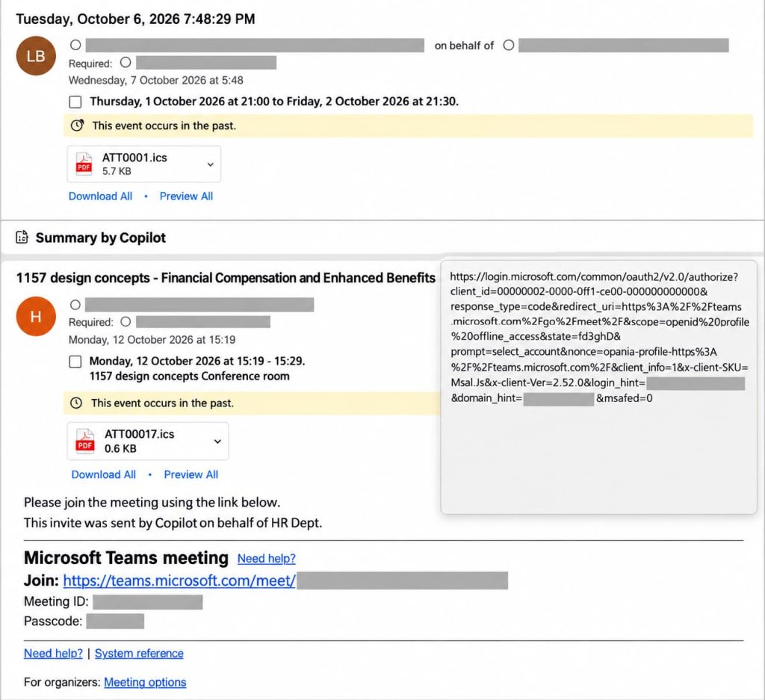Click 'Please join the meeting using the link below.'
765x700 pixels.
click(x=152, y=503)
